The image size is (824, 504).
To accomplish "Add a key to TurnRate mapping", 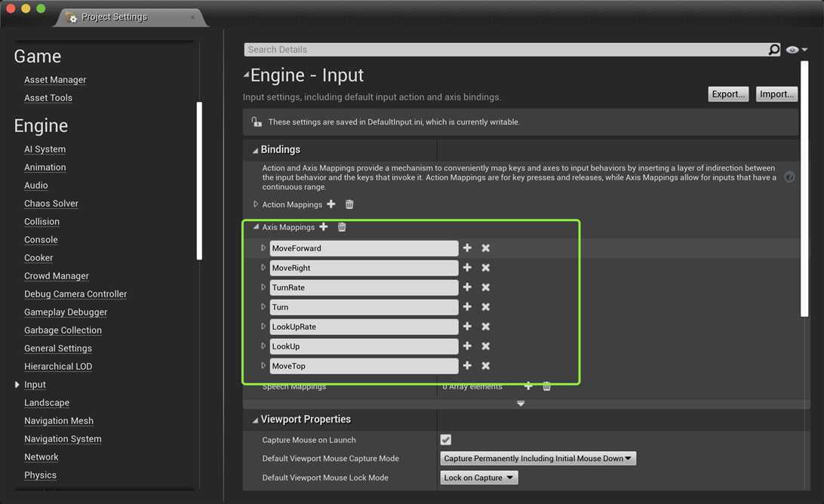I will coord(467,287).
